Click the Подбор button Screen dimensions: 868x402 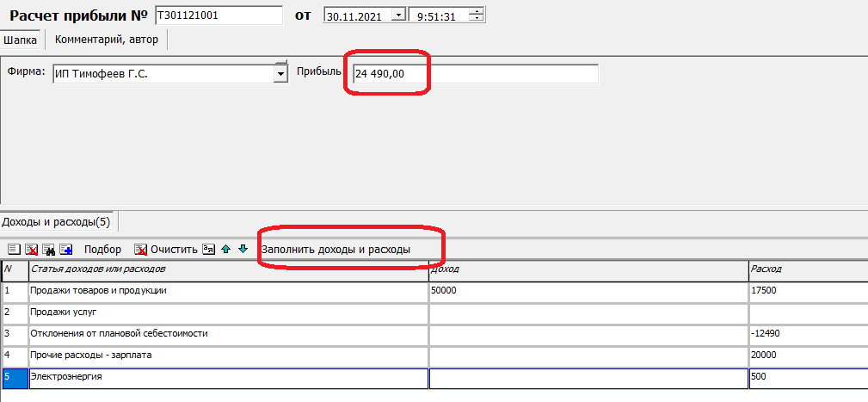tap(102, 250)
